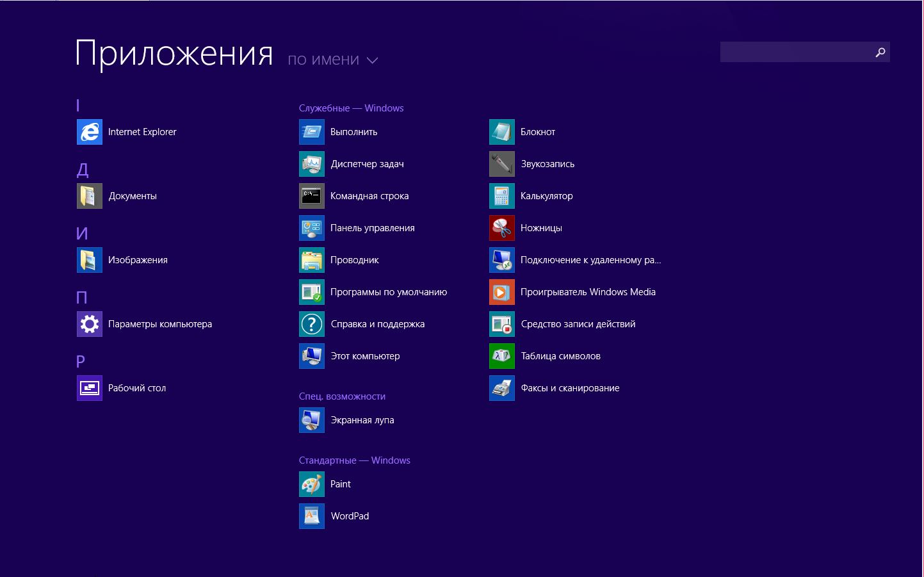Open Параметры компьютера gear icon
924x577 pixels.
click(x=90, y=324)
